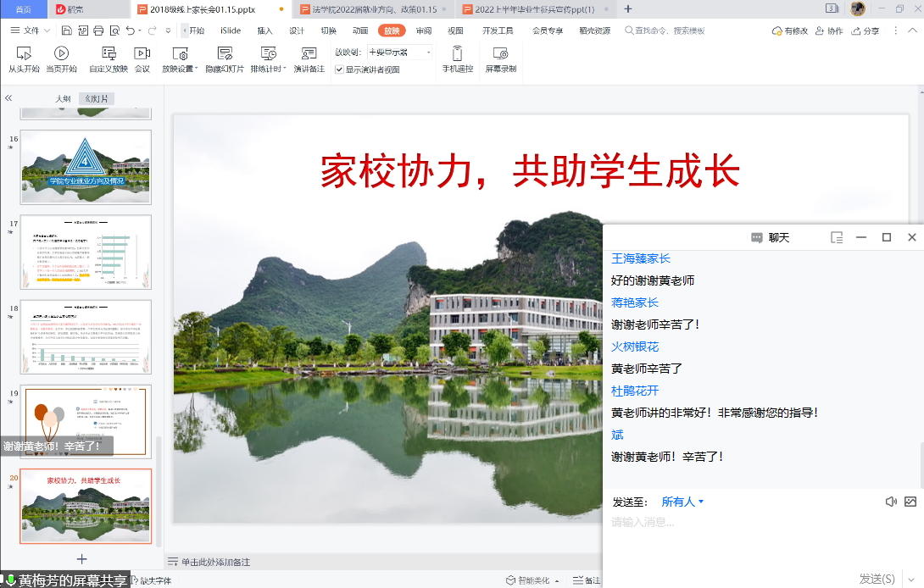The height and width of the screenshot is (588, 924).
Task: Start slideshow from current slide (当页开始)
Action: click(61, 58)
